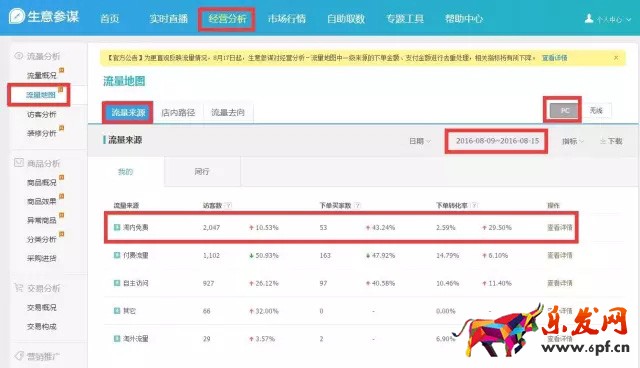Open 商品概况 in the sidebar
This screenshot has height=368, width=640.
42,182
